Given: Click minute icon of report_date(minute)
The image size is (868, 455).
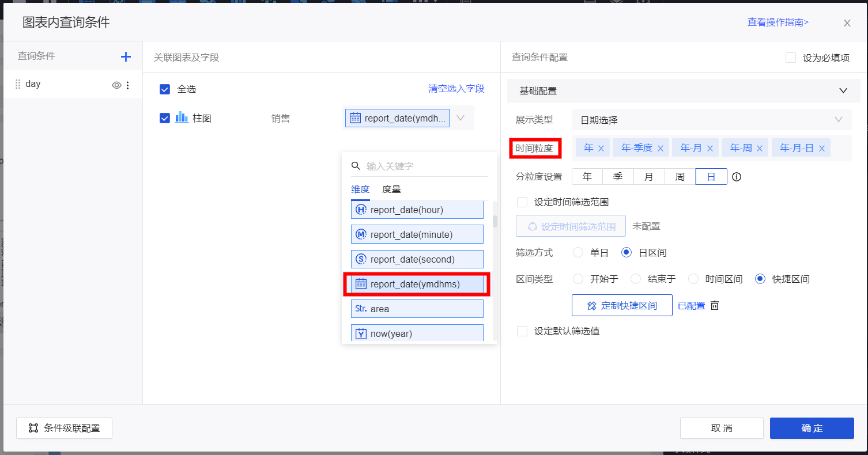Looking at the screenshot, I should (361, 234).
